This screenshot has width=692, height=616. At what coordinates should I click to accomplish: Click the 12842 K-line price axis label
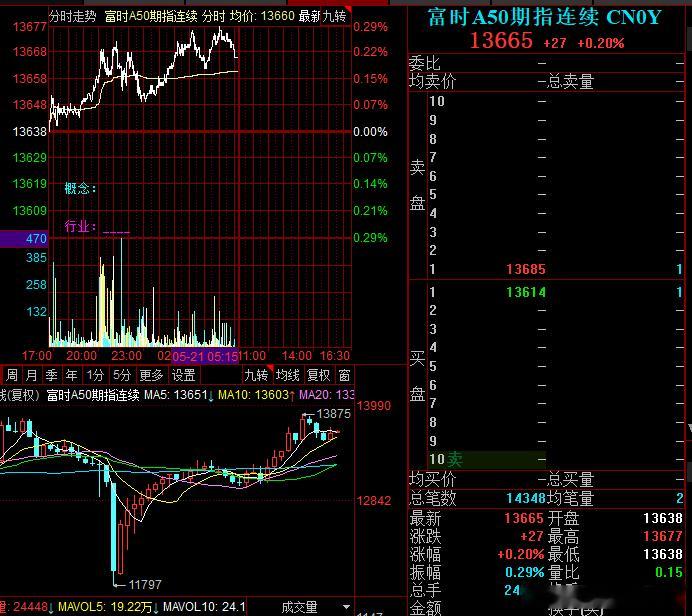[374, 501]
